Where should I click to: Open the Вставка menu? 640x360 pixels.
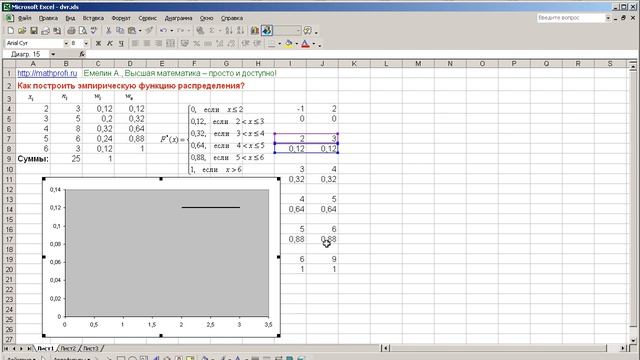(x=93, y=18)
